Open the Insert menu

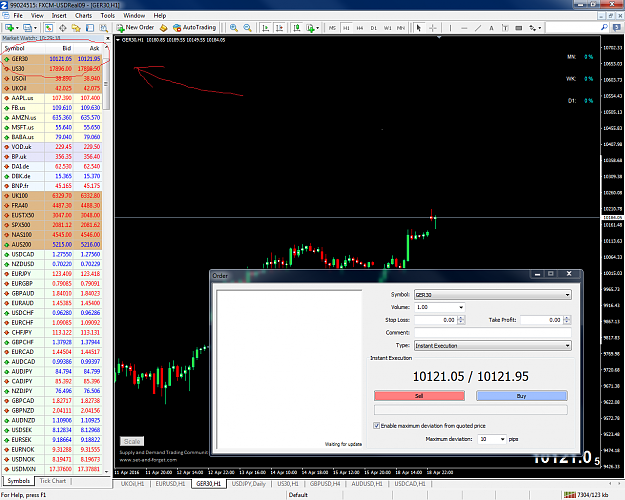59,16
